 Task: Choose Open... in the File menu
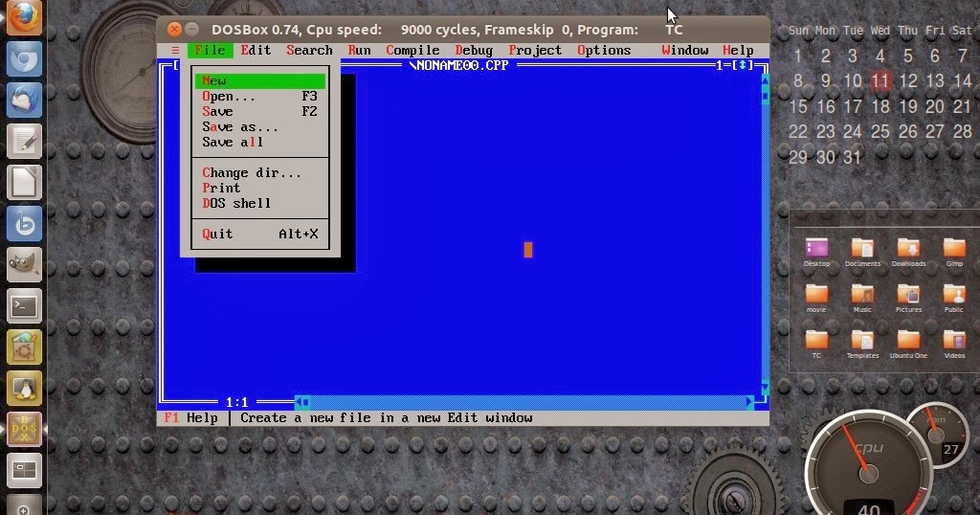(x=260, y=97)
